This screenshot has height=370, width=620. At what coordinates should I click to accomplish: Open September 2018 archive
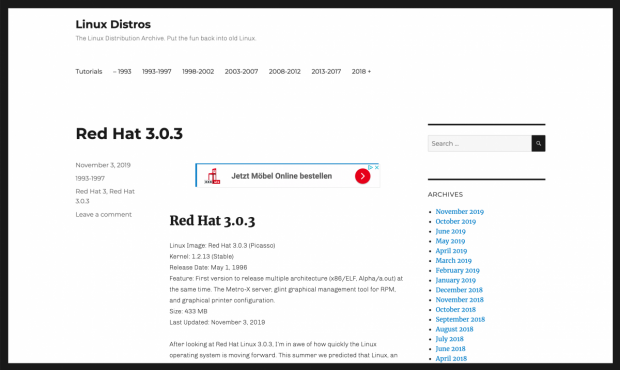460,319
